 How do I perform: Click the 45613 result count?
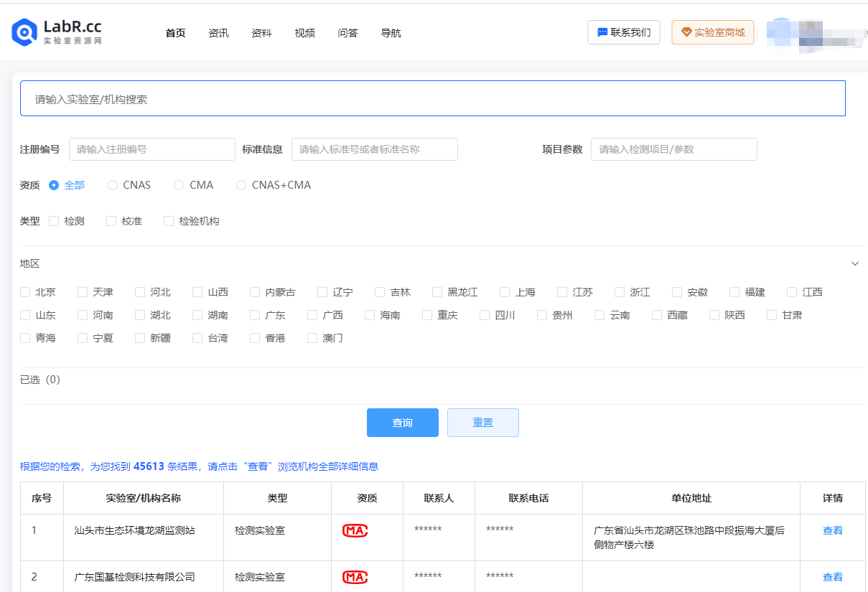(x=149, y=466)
